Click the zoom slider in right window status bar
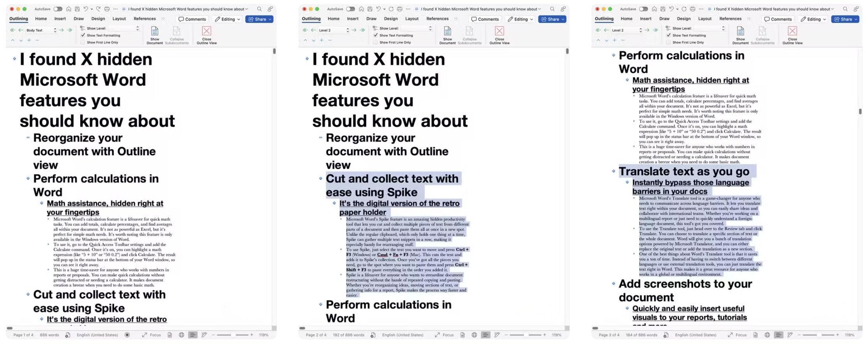This screenshot has height=344, width=868. [819, 335]
